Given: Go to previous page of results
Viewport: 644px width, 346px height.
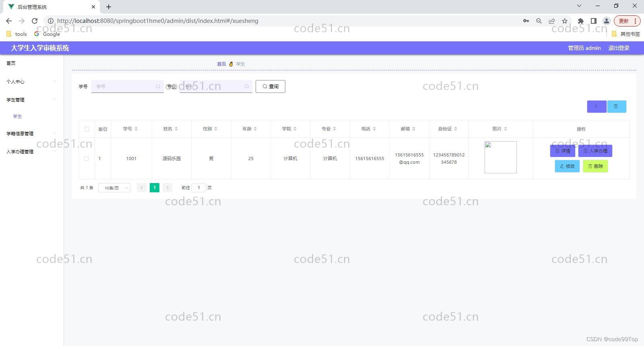Looking at the screenshot, I should click(x=142, y=188).
